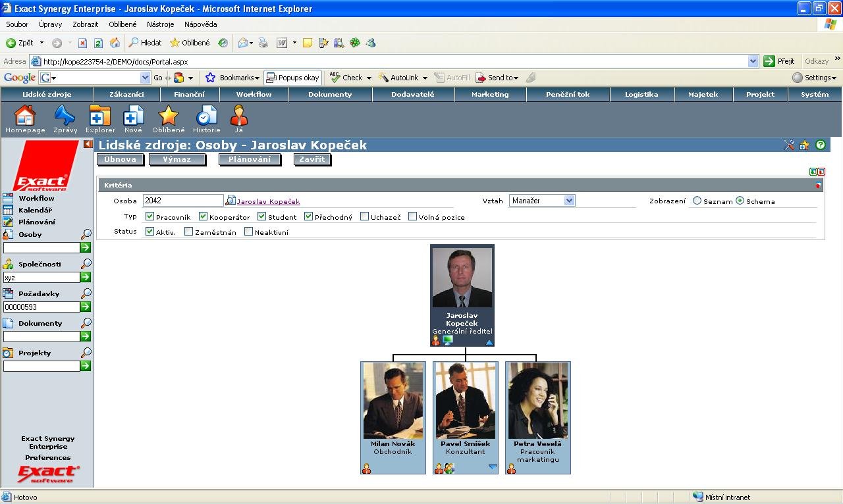
Task: Click tools customize icon in page header
Action: coord(790,145)
